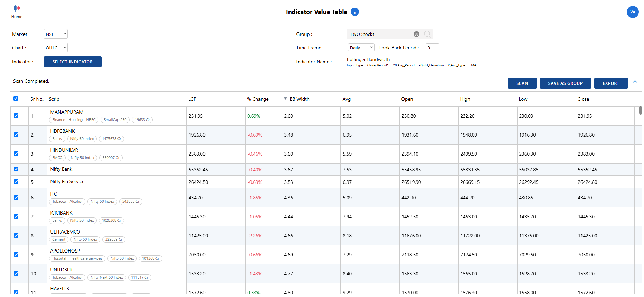Click the EXPORT button
The height and width of the screenshot is (297, 644).
[611, 83]
